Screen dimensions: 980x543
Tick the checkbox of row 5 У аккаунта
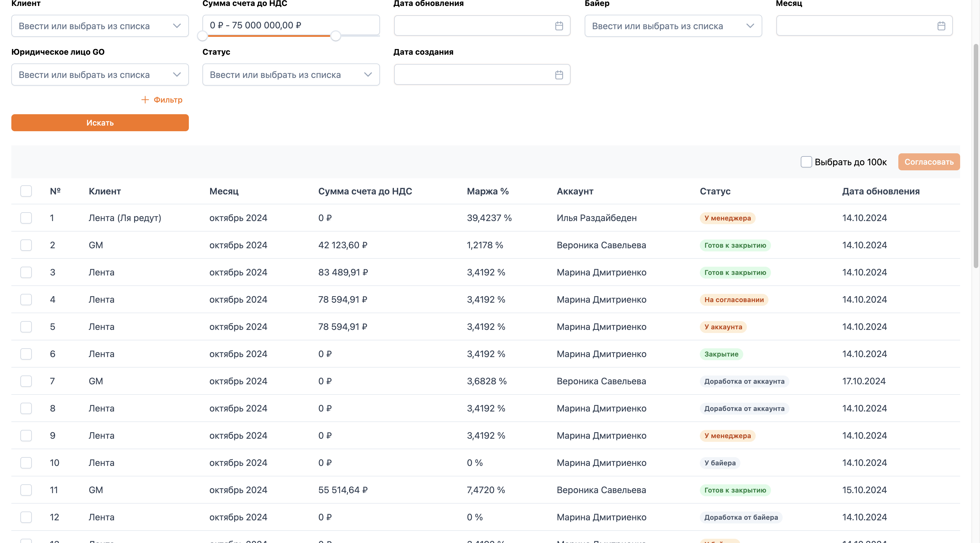(26, 327)
